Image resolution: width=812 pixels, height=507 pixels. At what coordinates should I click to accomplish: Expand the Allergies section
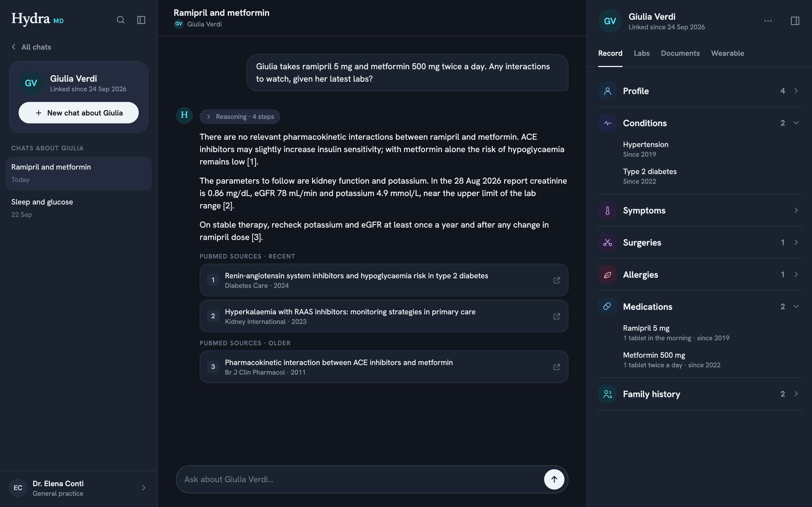[699, 275]
